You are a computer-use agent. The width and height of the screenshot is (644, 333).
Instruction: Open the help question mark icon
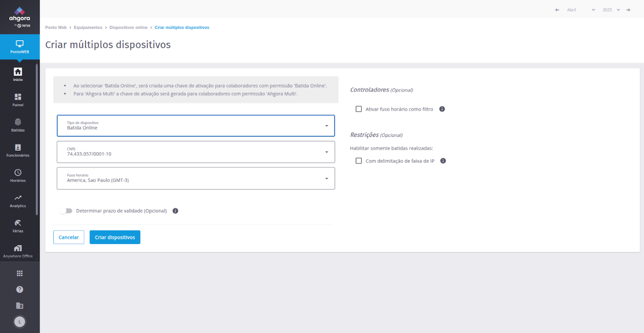pos(20,289)
